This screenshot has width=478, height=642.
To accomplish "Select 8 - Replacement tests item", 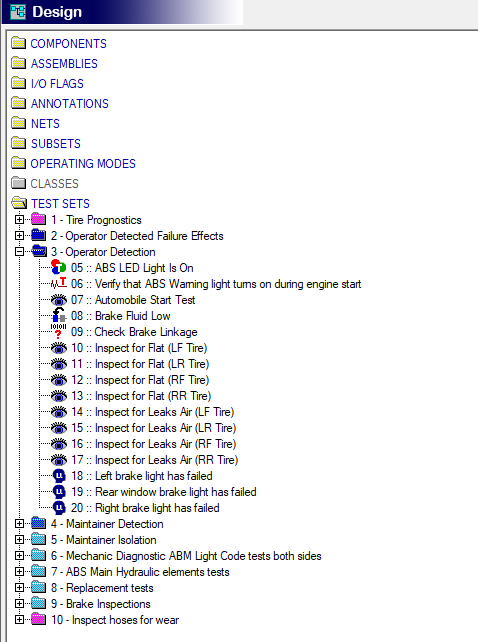I will coord(102,588).
